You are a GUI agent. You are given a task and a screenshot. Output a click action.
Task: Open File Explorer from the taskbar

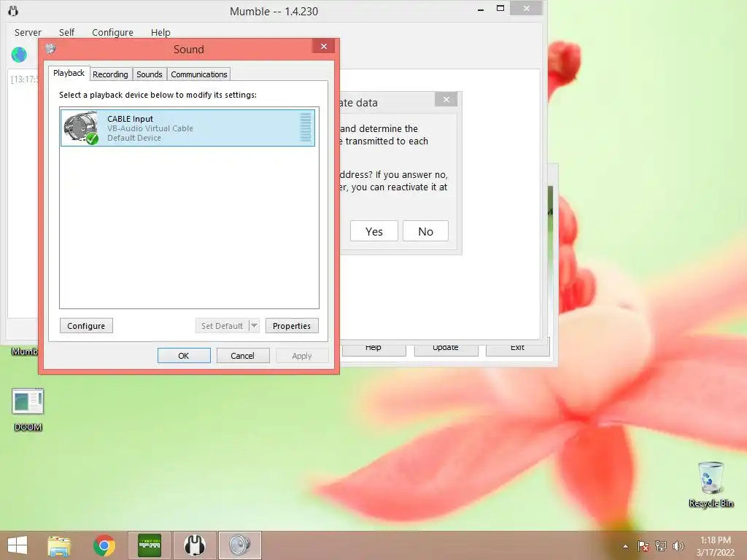(59, 545)
